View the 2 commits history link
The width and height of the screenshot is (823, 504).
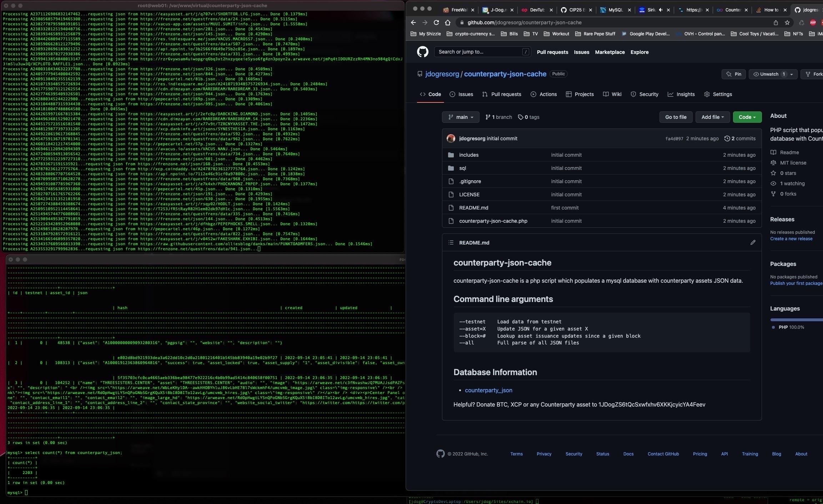point(740,138)
